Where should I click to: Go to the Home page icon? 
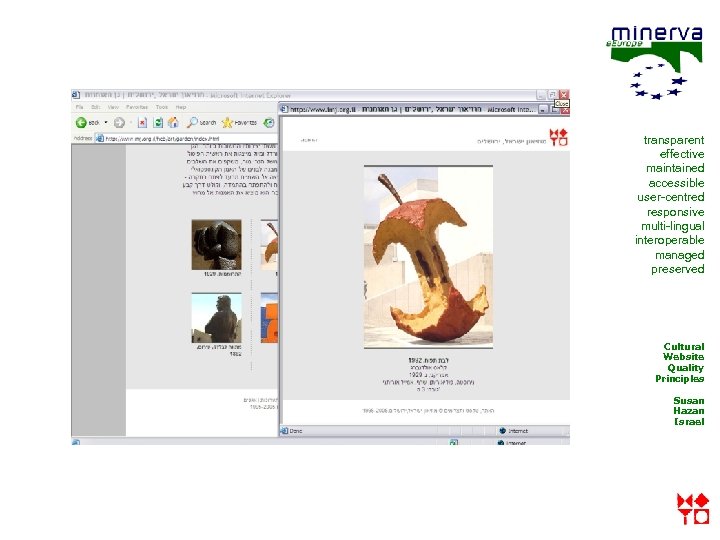pyautogui.click(x=173, y=123)
